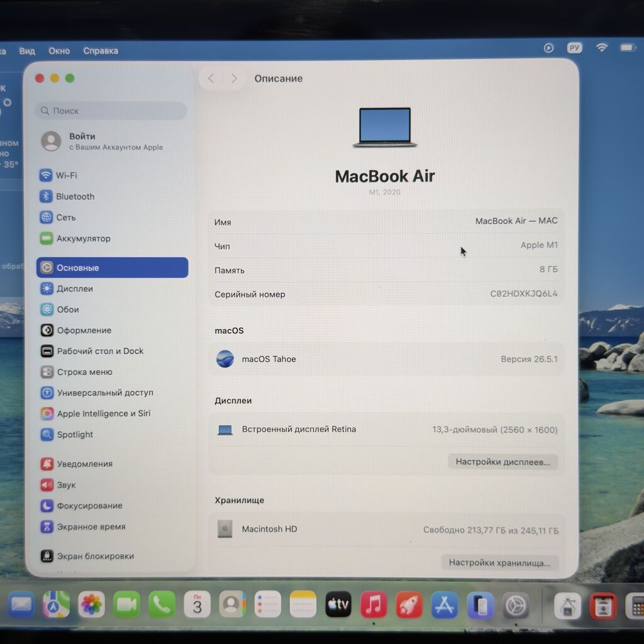Click the РУ input source indicator
The image size is (644, 644).
point(575,48)
